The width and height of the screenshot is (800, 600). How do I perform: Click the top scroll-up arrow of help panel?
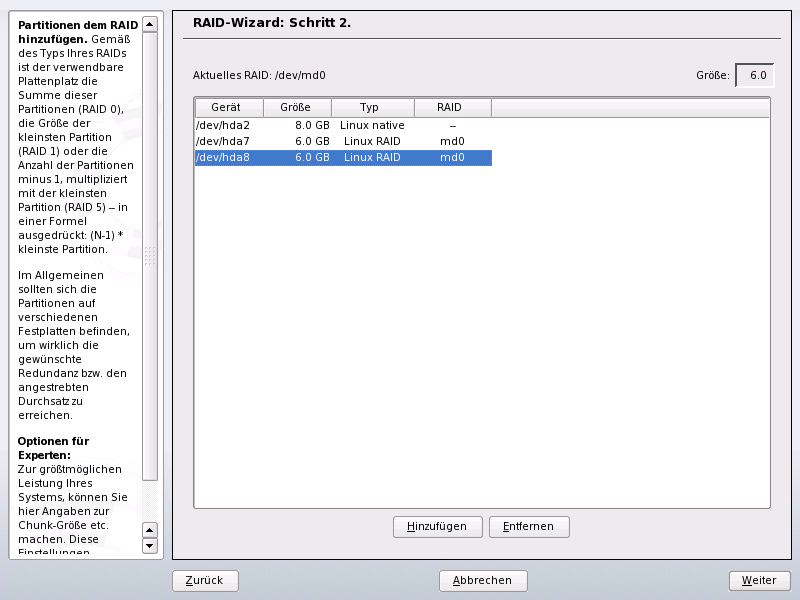150,23
